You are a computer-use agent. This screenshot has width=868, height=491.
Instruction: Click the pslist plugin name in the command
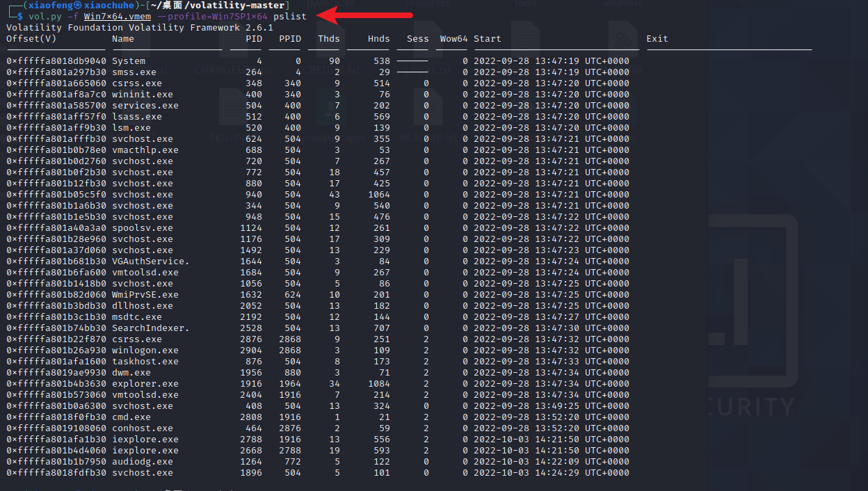point(290,16)
